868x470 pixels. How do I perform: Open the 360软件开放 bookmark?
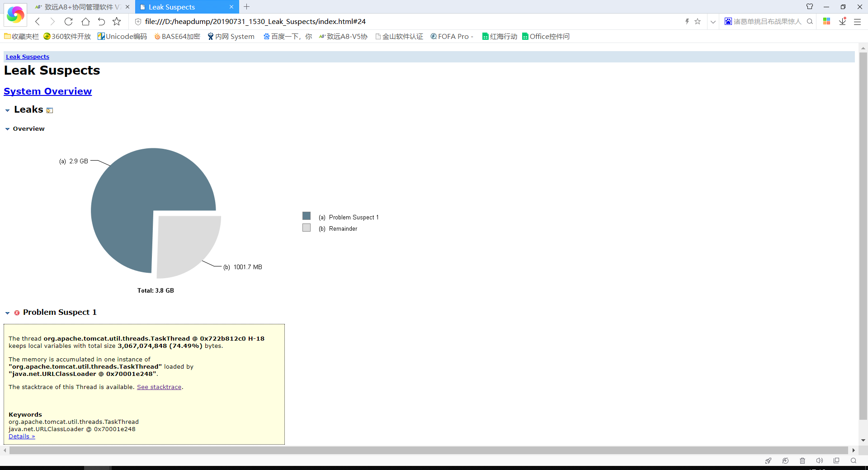[x=67, y=36]
